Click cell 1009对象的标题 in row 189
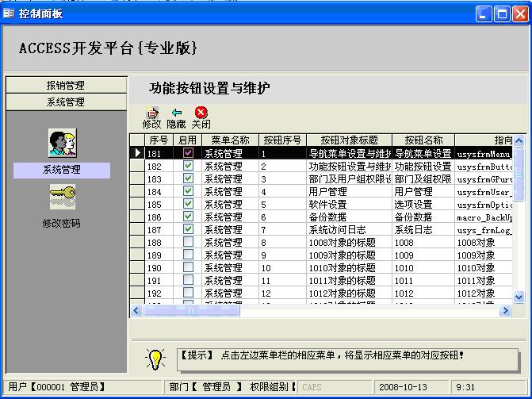Image resolution: width=532 pixels, height=399 pixels. click(349, 255)
